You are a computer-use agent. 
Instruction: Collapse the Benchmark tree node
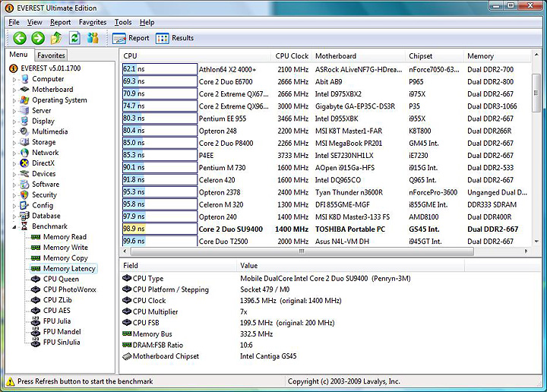pyautogui.click(x=14, y=226)
